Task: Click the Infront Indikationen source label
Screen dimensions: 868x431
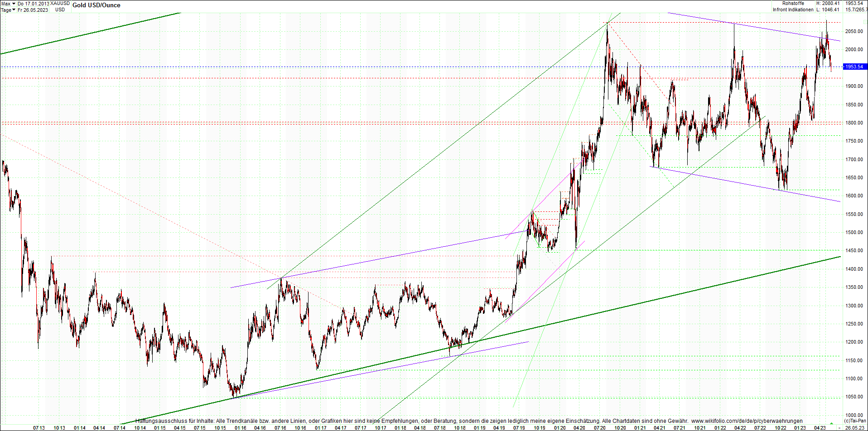Action: (x=793, y=10)
